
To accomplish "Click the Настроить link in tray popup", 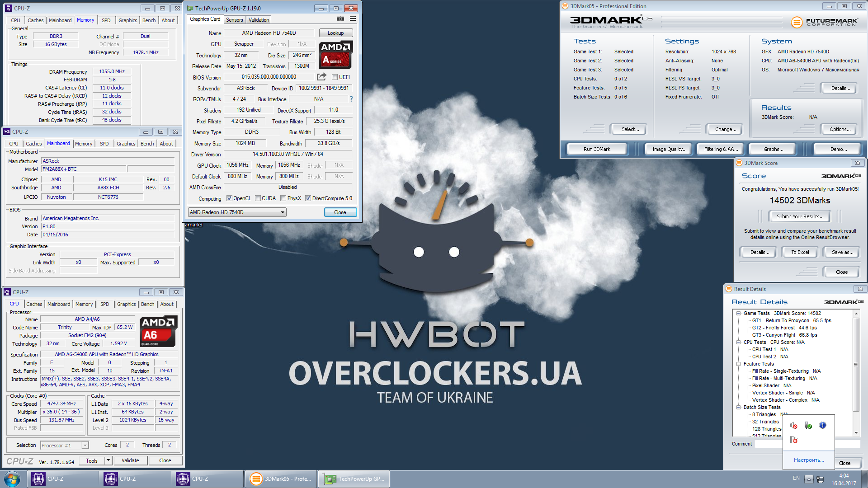I will (x=808, y=460).
